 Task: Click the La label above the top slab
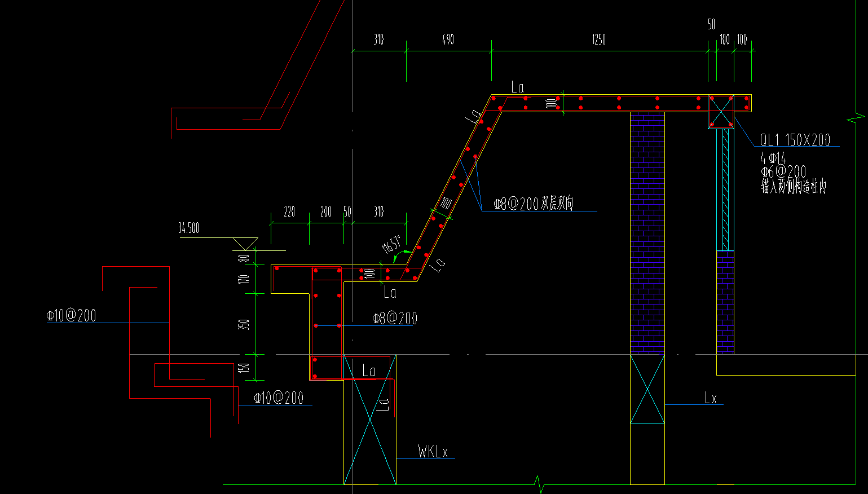517,87
